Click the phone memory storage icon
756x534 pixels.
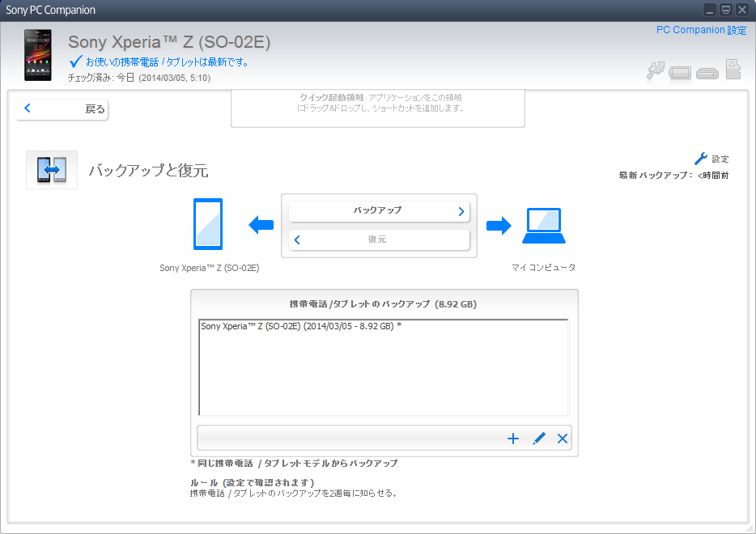(x=680, y=73)
